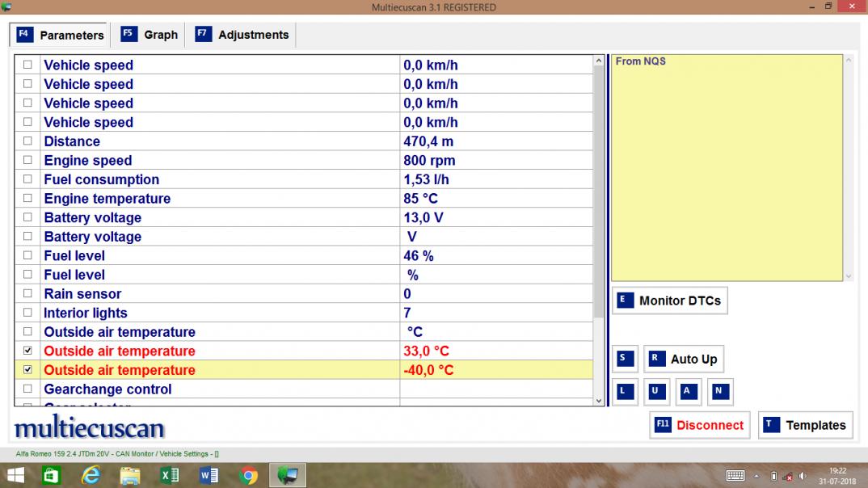Show hidden system tray icons
This screenshot has height=488, width=868.
pyautogui.click(x=756, y=476)
